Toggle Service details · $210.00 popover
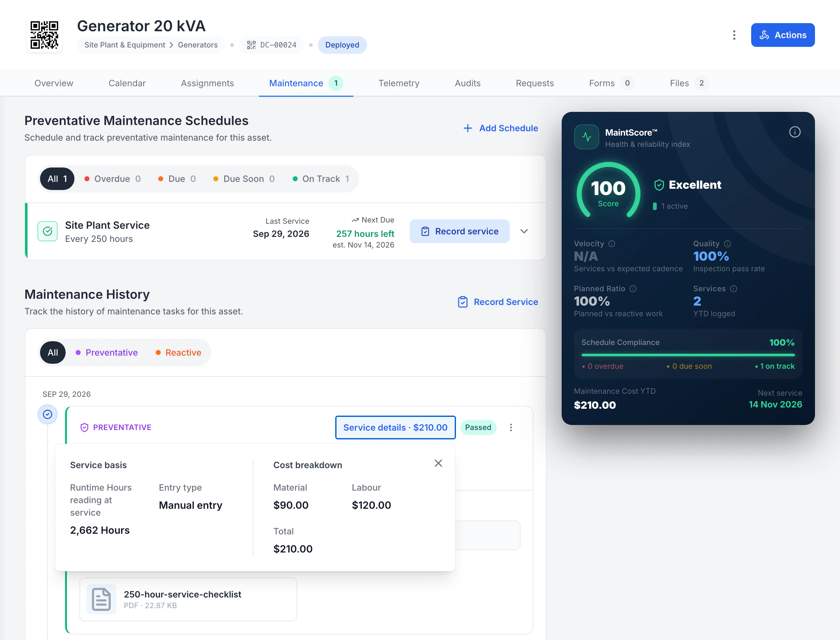 coord(395,427)
